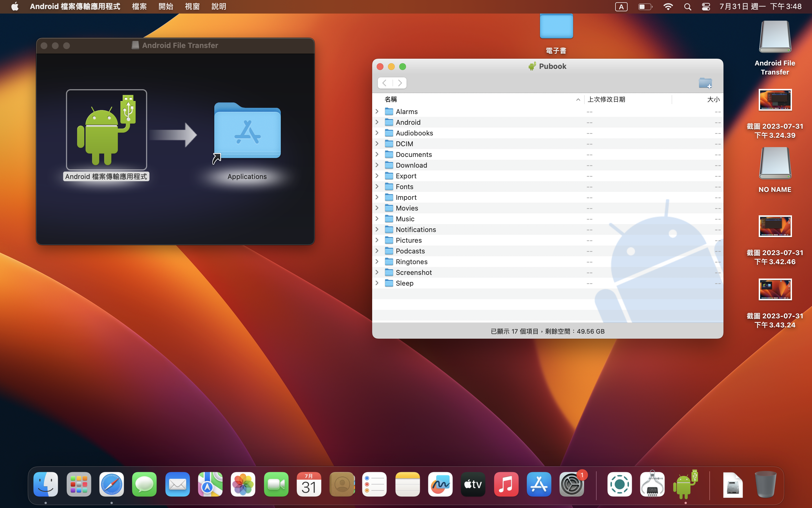The height and width of the screenshot is (508, 812).
Task: Expand the Audiobooks folder
Action: tap(377, 133)
